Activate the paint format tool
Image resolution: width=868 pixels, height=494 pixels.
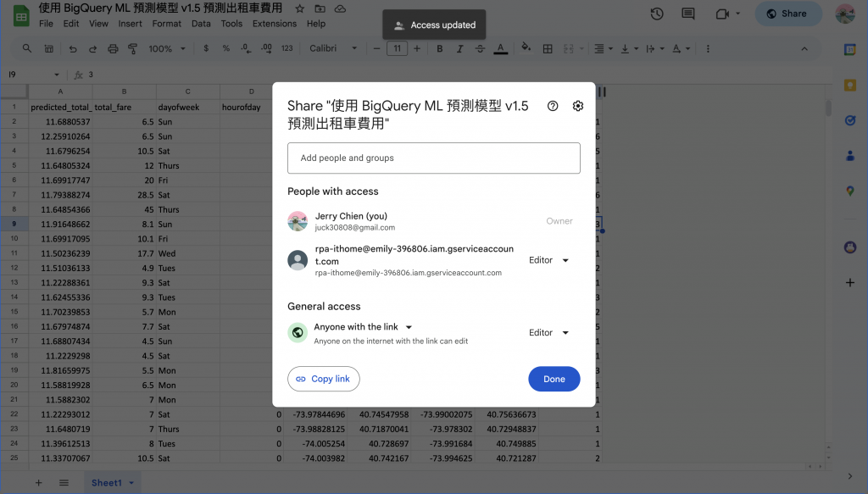(x=133, y=48)
